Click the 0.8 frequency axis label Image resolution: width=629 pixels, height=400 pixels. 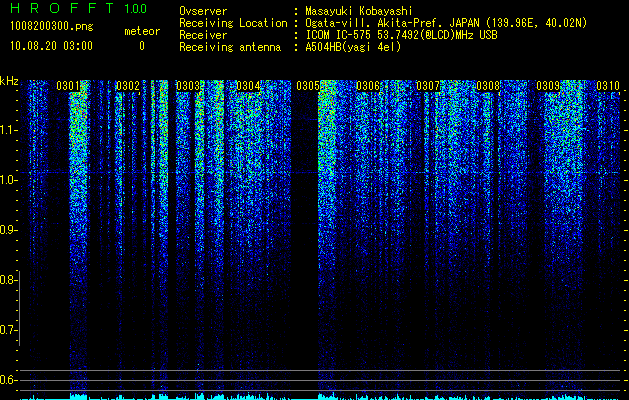[8, 280]
